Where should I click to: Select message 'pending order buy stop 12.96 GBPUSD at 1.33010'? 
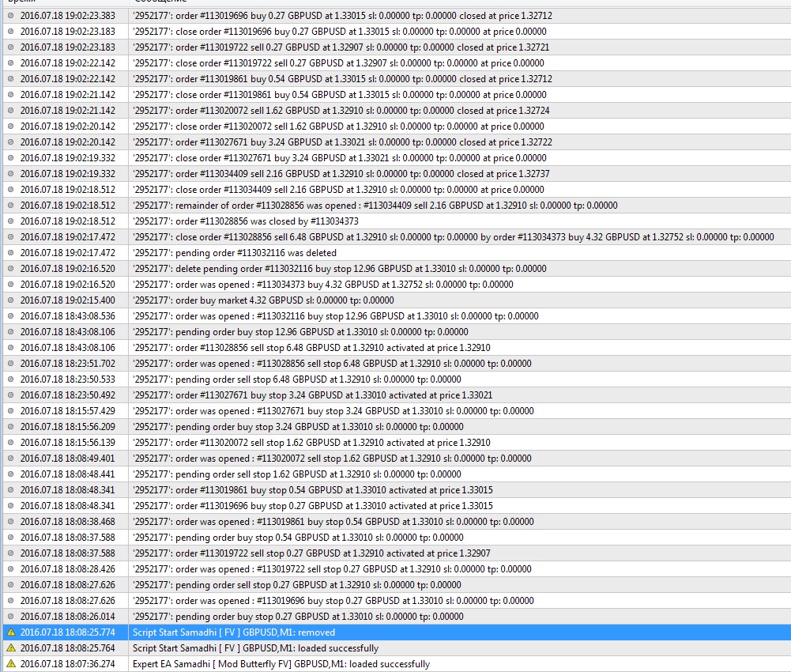point(300,332)
